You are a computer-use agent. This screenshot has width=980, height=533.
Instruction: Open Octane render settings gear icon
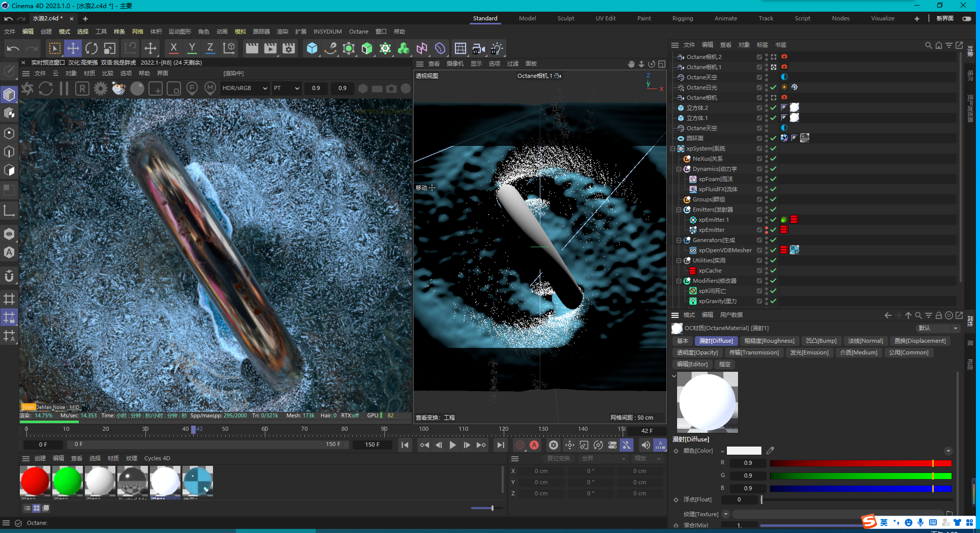tap(101, 88)
